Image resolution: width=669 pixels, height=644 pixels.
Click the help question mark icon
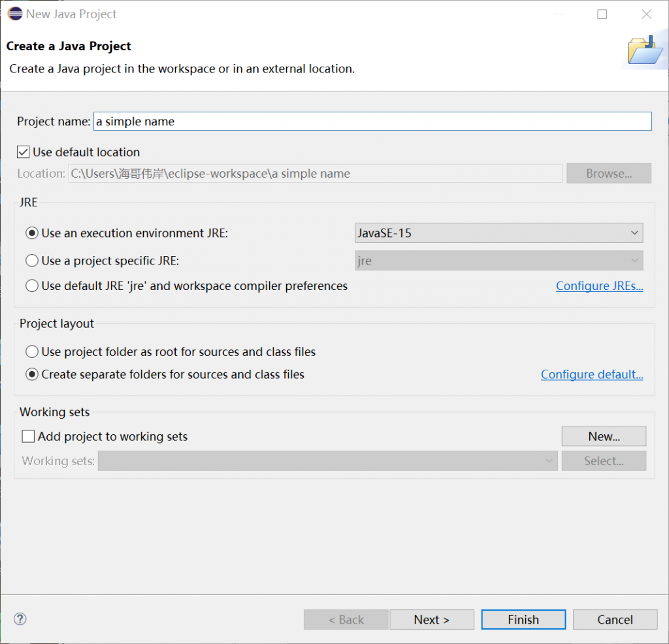20,619
